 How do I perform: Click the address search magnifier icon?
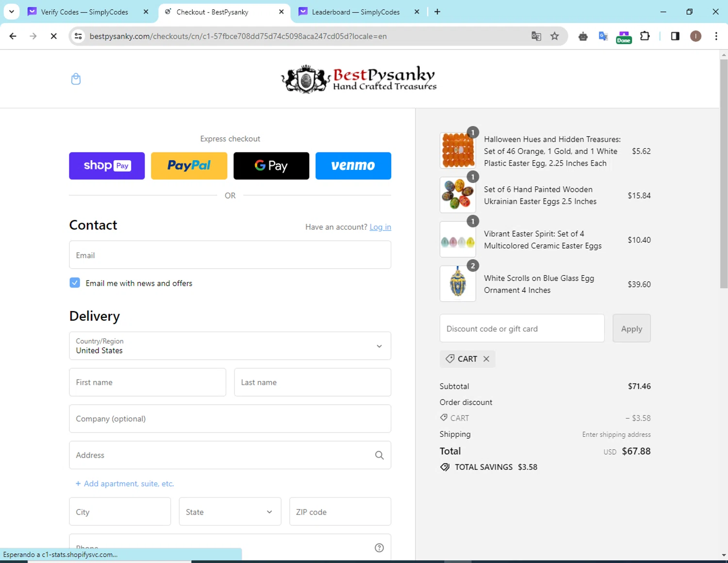click(379, 455)
